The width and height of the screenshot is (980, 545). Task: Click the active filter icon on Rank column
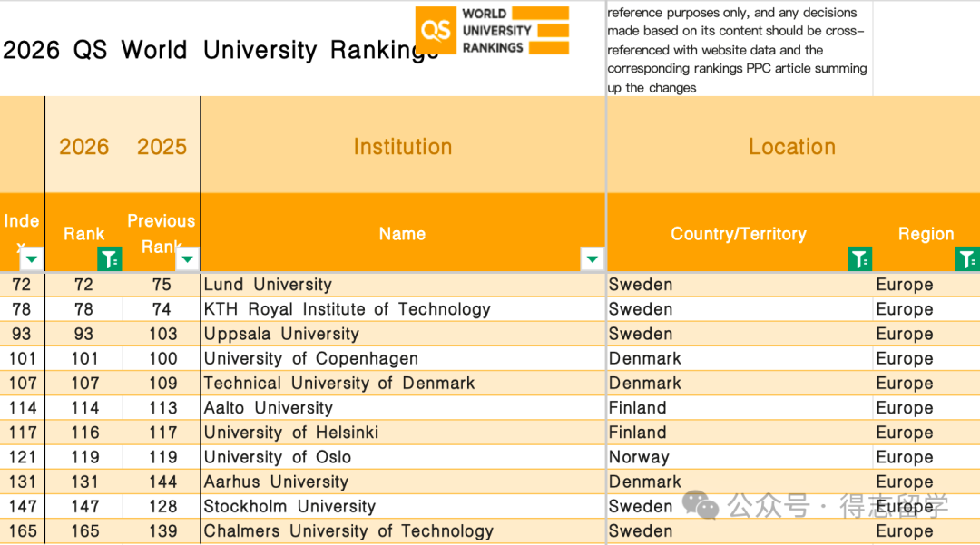point(110,259)
